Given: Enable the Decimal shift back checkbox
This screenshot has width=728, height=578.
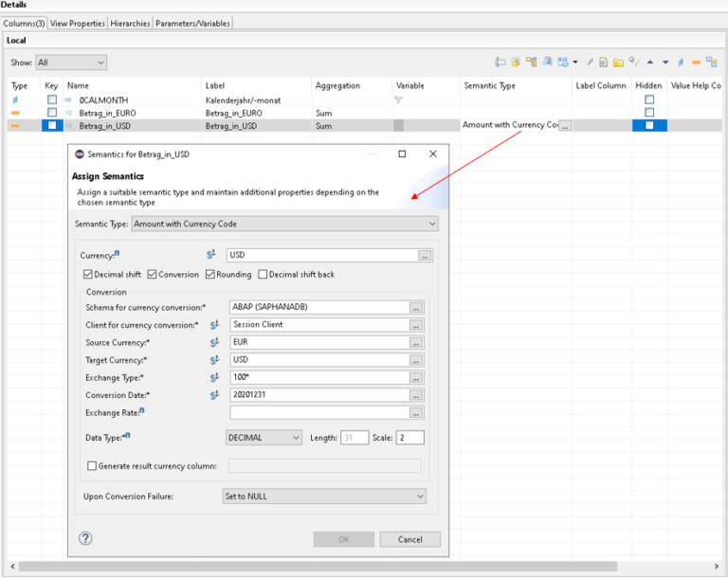Looking at the screenshot, I should point(263,275).
